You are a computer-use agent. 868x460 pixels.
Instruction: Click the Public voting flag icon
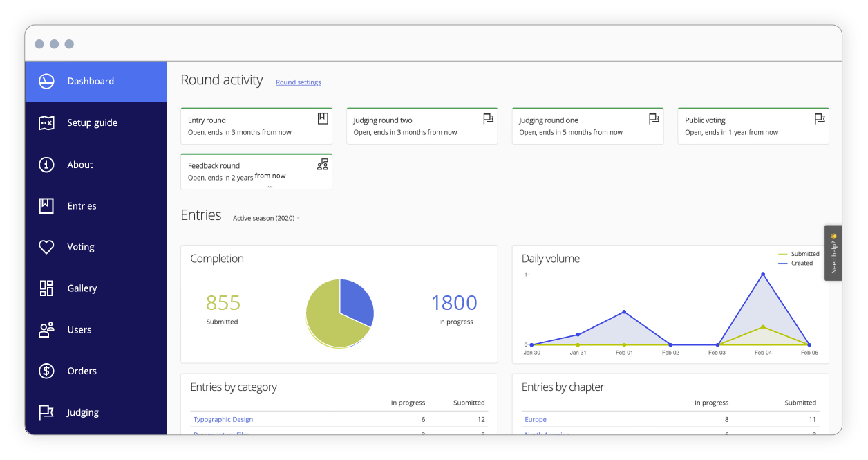point(820,118)
